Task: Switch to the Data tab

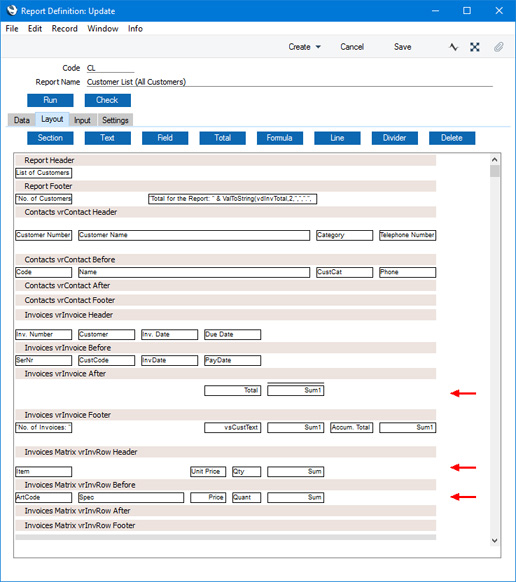Action: point(22,120)
